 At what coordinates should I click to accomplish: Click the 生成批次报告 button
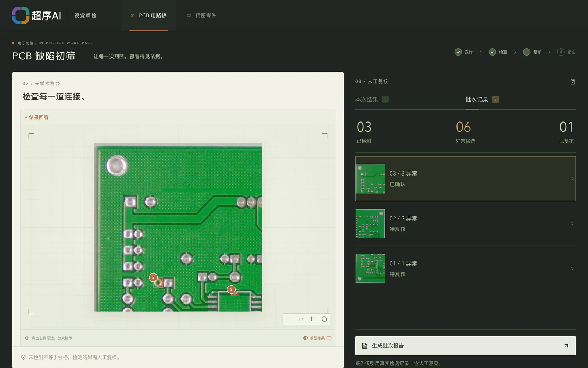(x=465, y=346)
